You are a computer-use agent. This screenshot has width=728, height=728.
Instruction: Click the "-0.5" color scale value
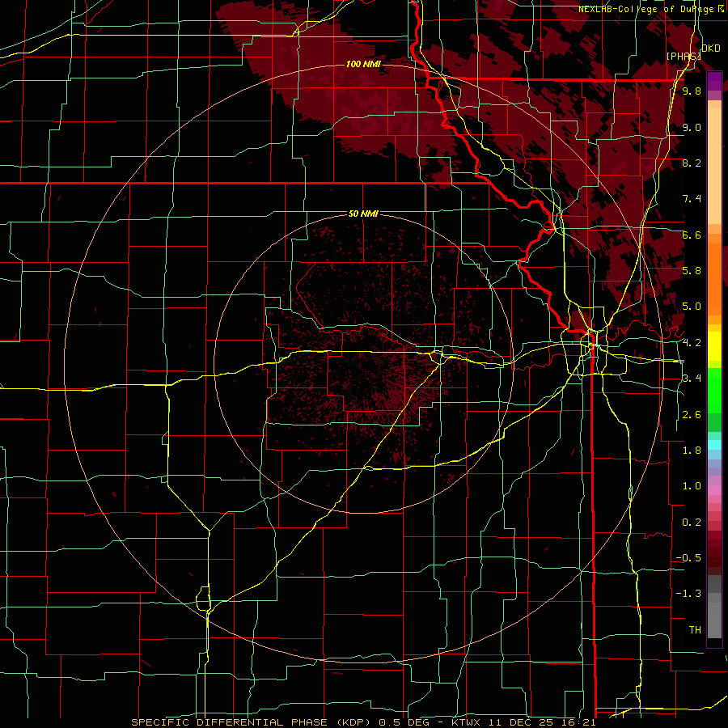(x=688, y=558)
